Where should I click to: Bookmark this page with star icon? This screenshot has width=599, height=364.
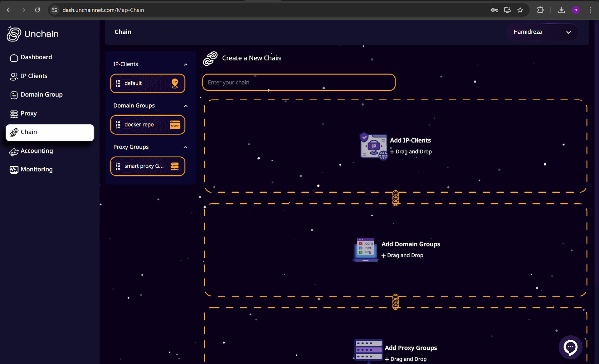click(520, 10)
